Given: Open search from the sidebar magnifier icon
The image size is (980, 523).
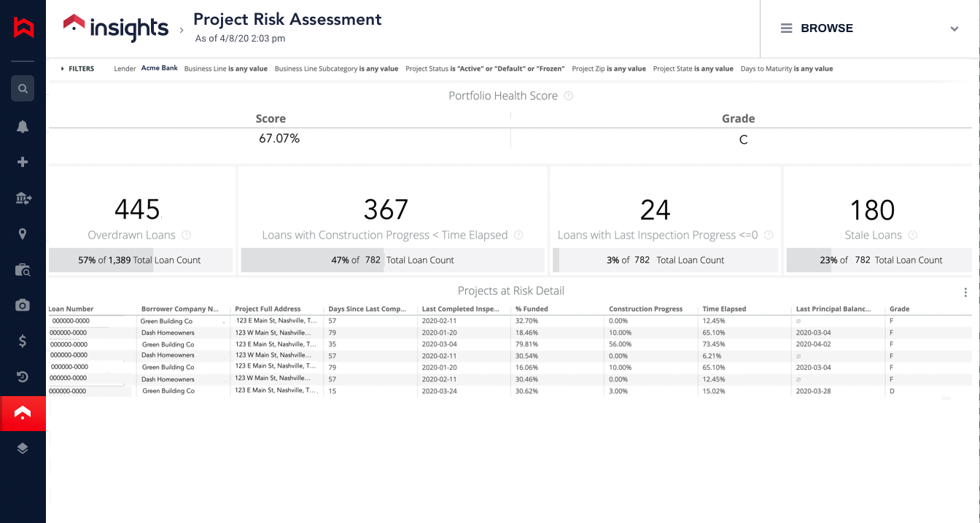Looking at the screenshot, I should 23,88.
